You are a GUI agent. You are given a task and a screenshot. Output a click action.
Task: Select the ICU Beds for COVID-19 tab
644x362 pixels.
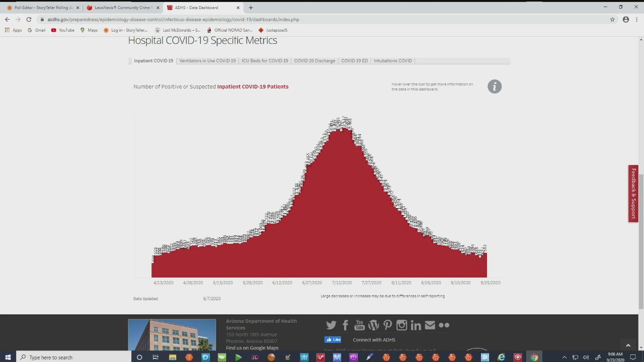(265, 61)
